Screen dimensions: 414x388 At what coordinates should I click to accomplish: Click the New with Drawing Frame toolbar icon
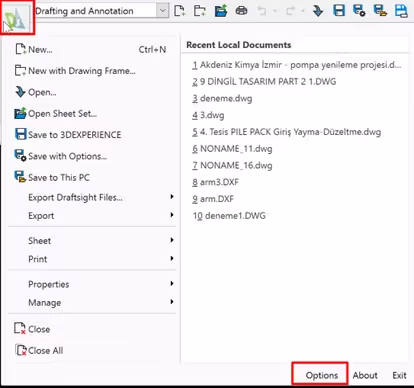200,11
